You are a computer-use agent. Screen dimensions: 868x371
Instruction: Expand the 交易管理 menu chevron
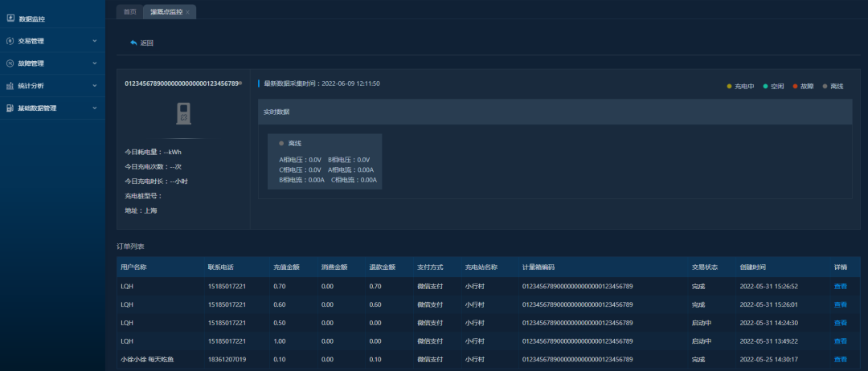tap(95, 41)
